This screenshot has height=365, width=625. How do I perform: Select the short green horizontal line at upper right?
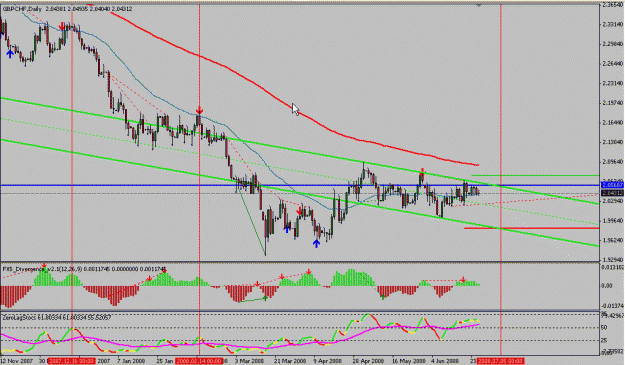pos(535,175)
